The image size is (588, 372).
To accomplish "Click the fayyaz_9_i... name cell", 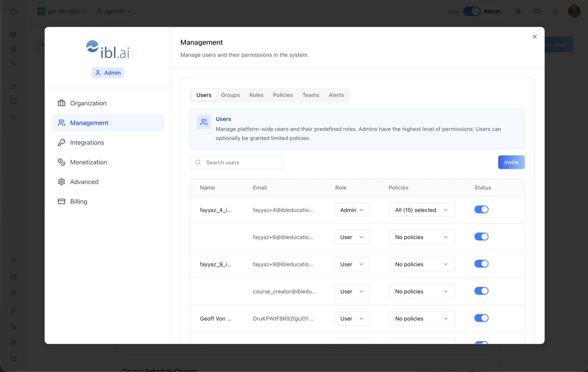I will pos(215,264).
